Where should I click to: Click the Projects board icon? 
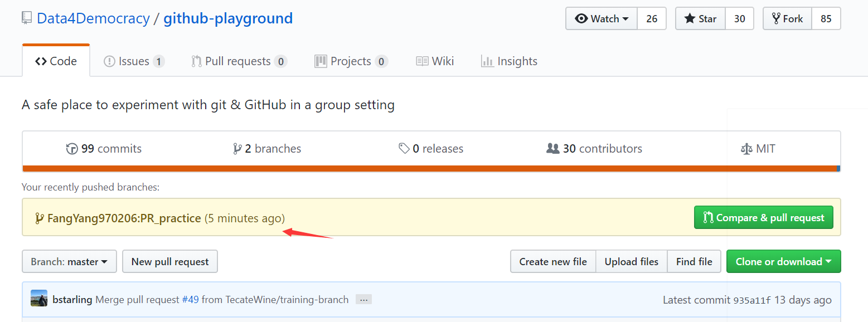321,61
